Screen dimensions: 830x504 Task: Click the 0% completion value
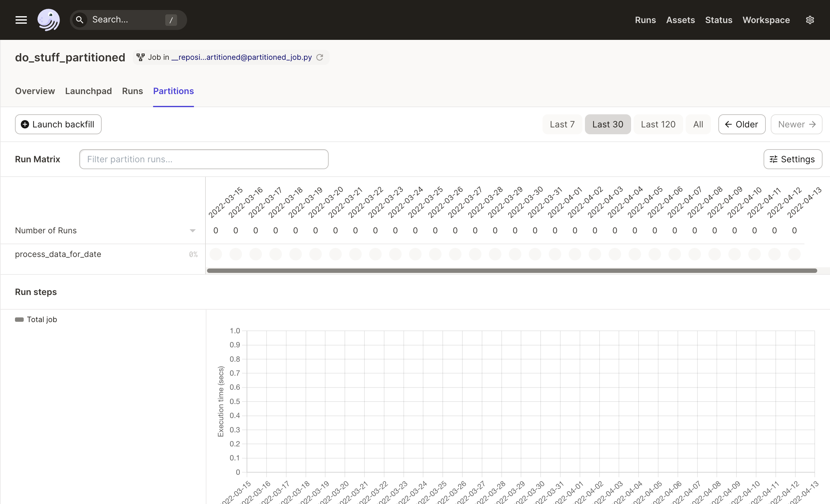(193, 254)
